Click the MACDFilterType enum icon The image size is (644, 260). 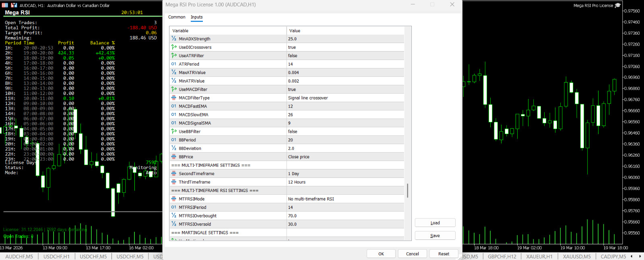pyautogui.click(x=174, y=98)
